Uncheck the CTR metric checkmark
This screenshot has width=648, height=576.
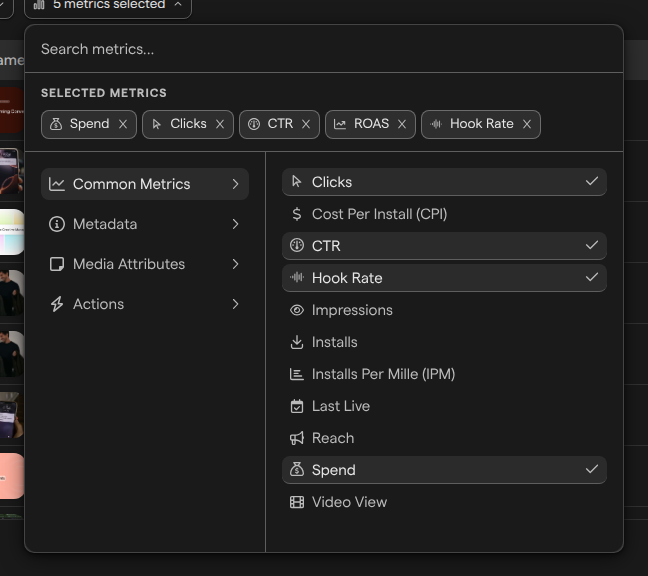point(592,245)
